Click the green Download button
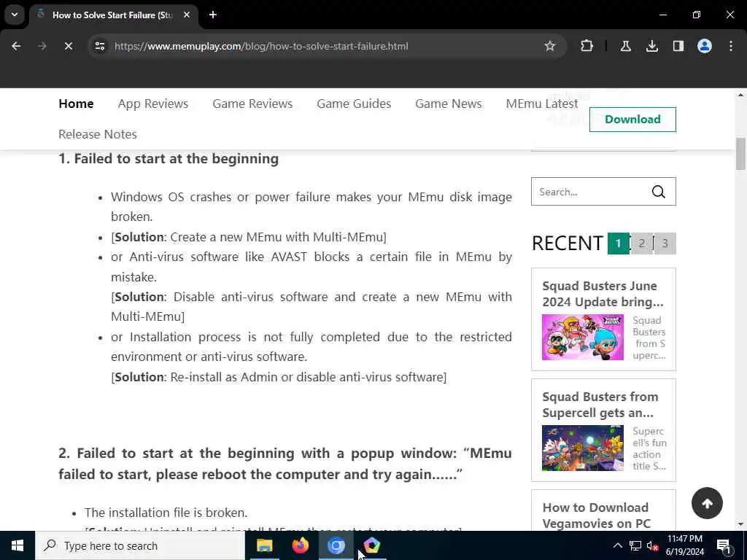Screen dimensions: 747x560 (632, 120)
